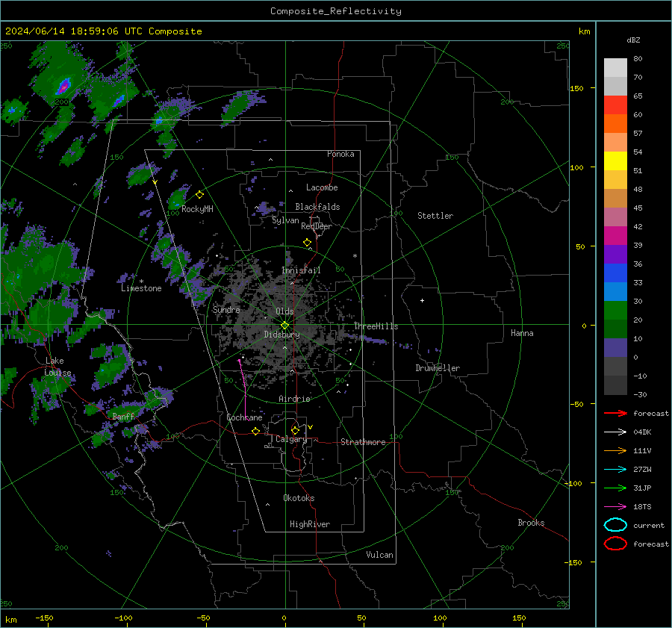This screenshot has height=628, width=672.
Task: Click the Innisfail label
Action: pyautogui.click(x=301, y=270)
